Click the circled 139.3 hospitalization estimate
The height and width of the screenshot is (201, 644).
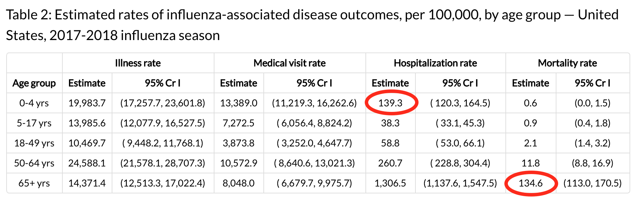click(x=390, y=103)
